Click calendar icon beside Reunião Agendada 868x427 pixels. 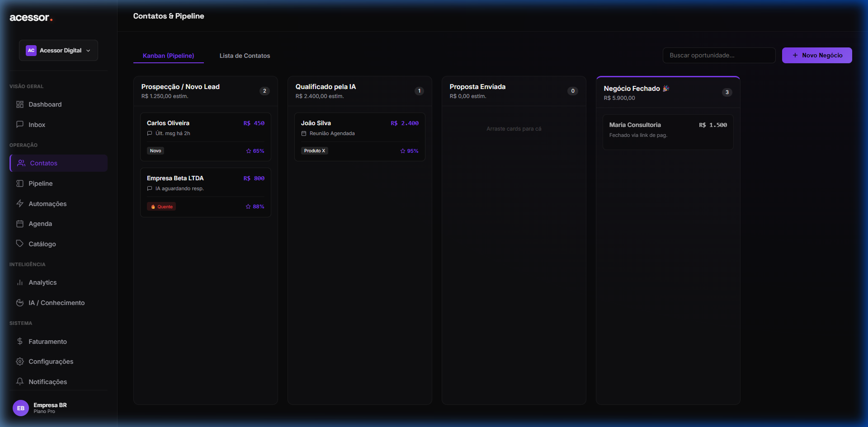click(x=304, y=133)
